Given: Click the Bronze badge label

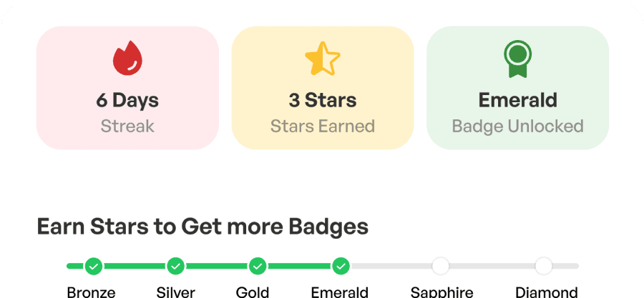Looking at the screenshot, I should tap(91, 292).
